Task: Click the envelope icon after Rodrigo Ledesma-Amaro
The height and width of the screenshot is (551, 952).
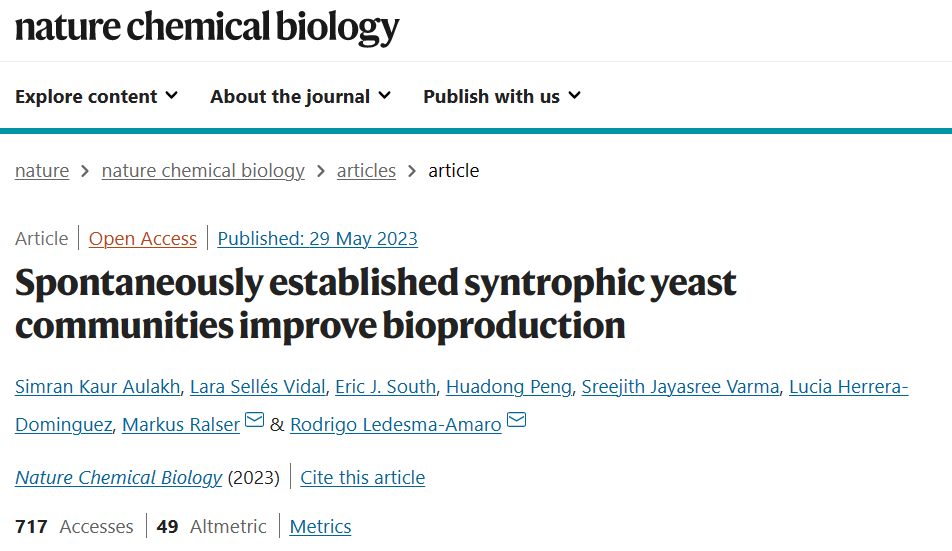Action: pos(516,419)
